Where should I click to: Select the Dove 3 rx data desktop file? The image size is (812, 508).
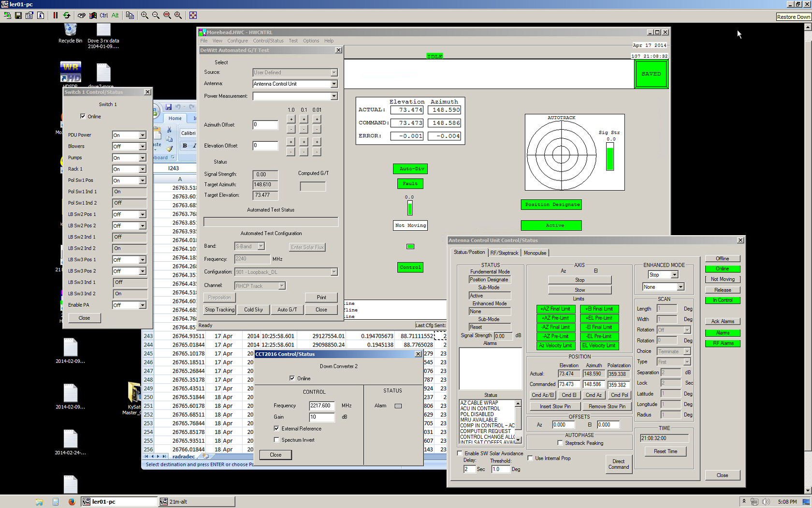103,36
